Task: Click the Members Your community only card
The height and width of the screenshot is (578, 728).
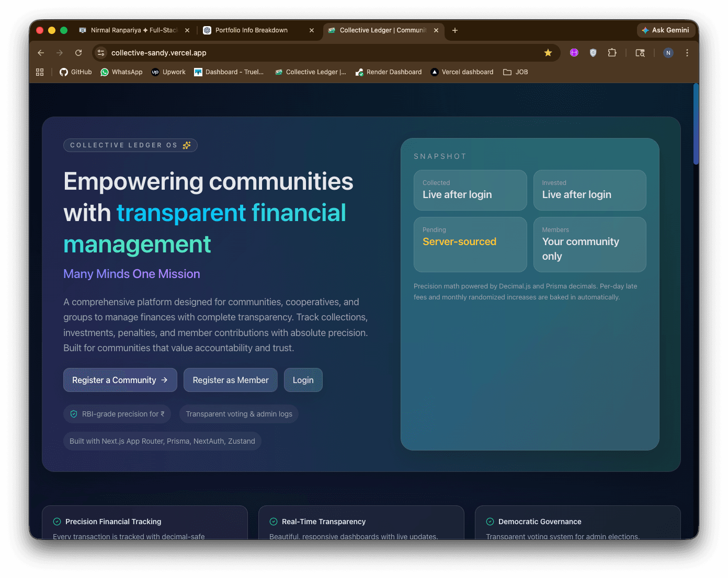Action: coord(590,245)
